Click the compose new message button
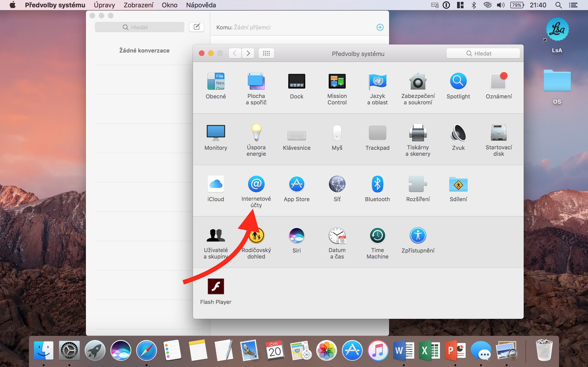 click(x=197, y=27)
